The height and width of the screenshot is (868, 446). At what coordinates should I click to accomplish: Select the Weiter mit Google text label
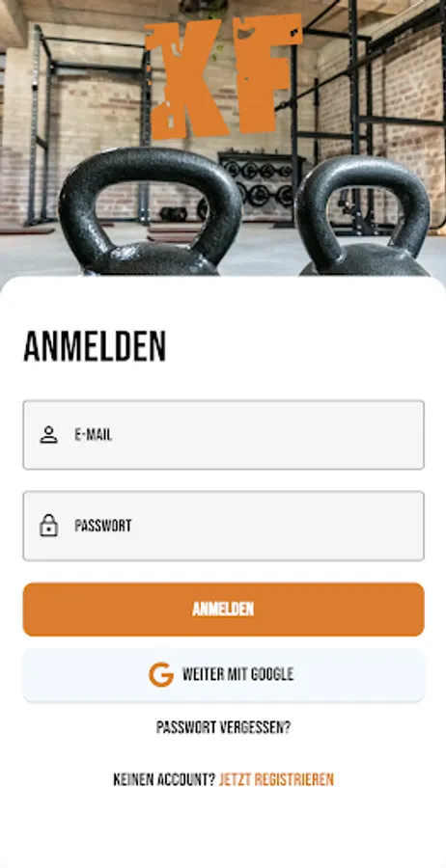[x=238, y=674]
